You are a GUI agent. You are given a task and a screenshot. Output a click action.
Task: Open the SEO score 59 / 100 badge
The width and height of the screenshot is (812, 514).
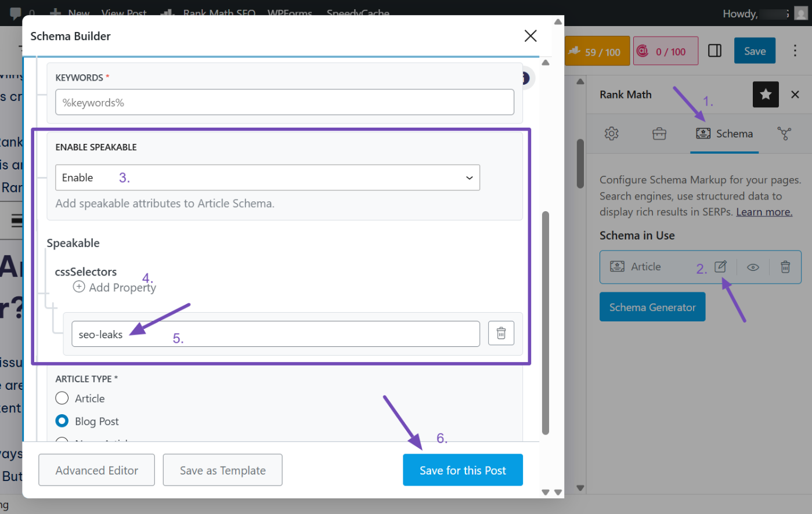pos(596,51)
